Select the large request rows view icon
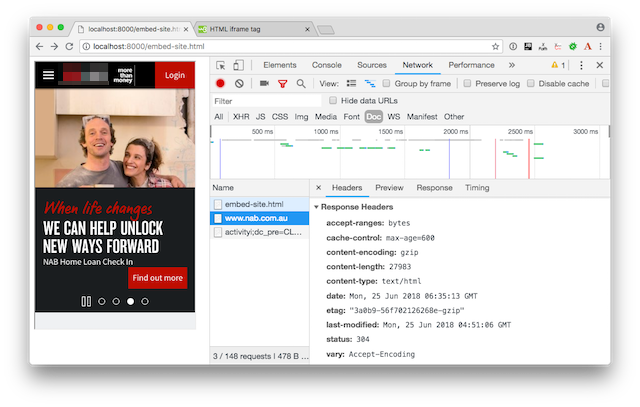 click(x=351, y=83)
